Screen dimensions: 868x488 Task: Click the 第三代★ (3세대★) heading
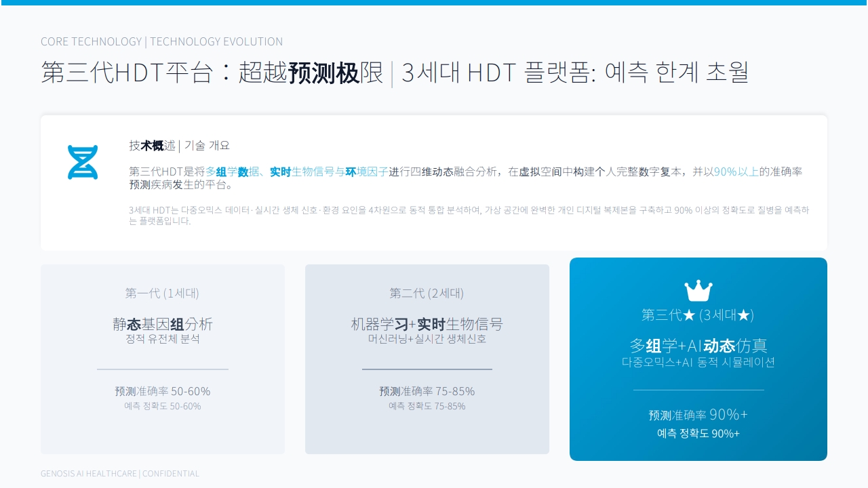click(x=698, y=314)
